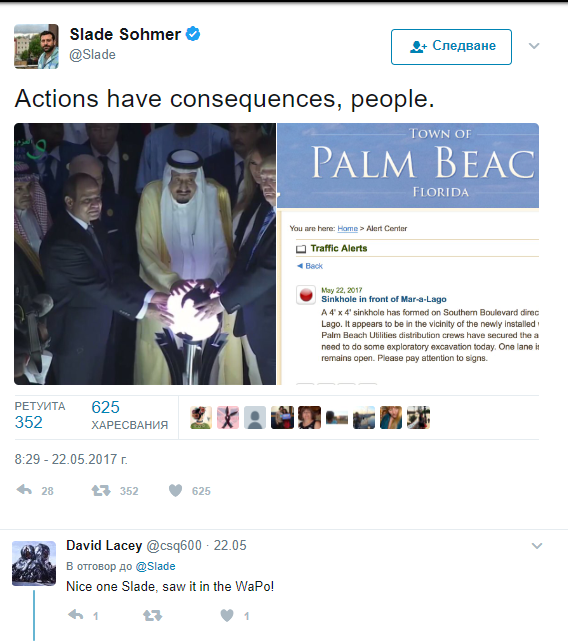This screenshot has width=568, height=641.
Task: Open the 625 likes list
Action: point(129,415)
